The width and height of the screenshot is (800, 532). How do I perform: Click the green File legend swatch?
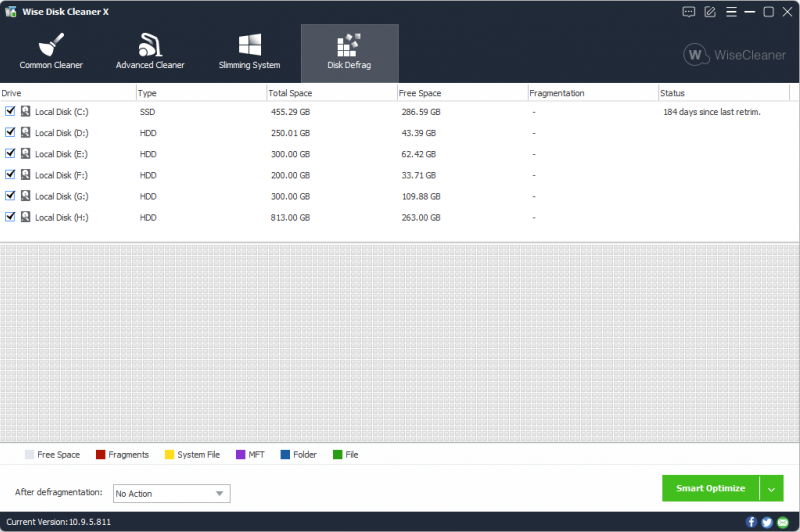tap(337, 454)
